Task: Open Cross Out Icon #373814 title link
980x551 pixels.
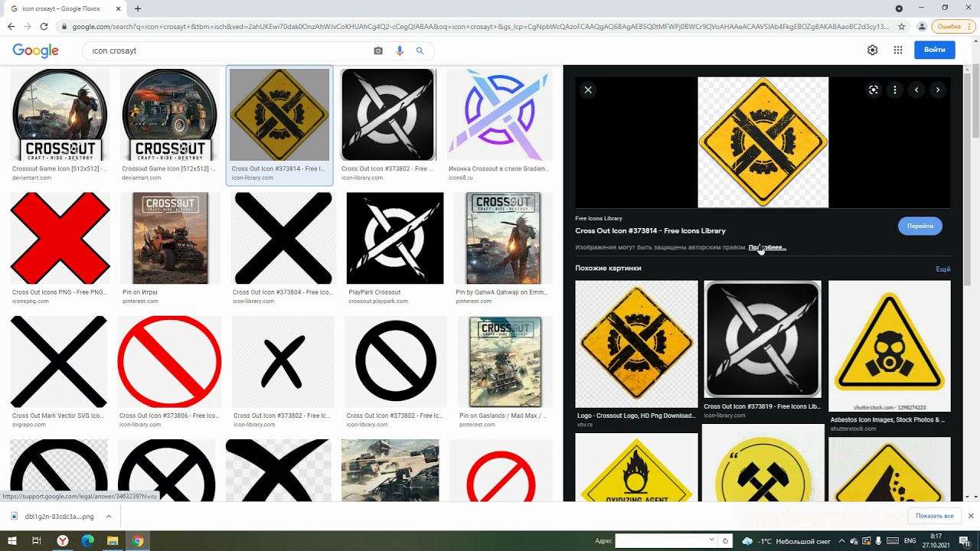Action: click(x=650, y=230)
